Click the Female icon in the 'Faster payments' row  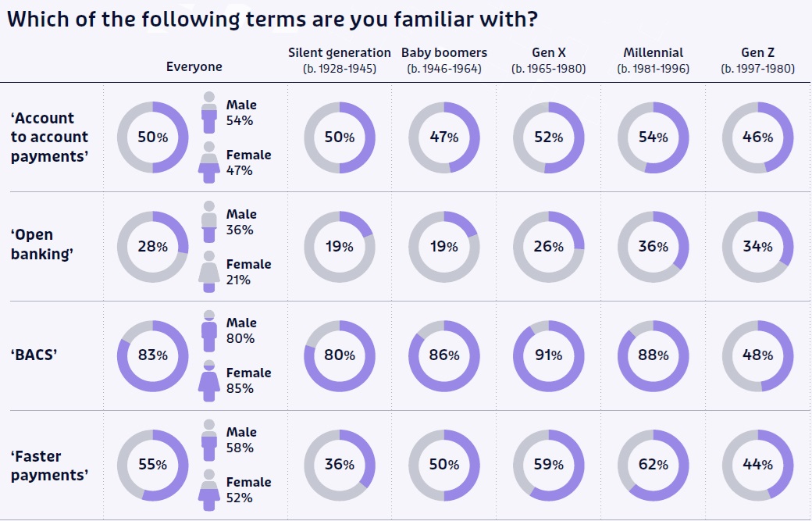pos(208,490)
